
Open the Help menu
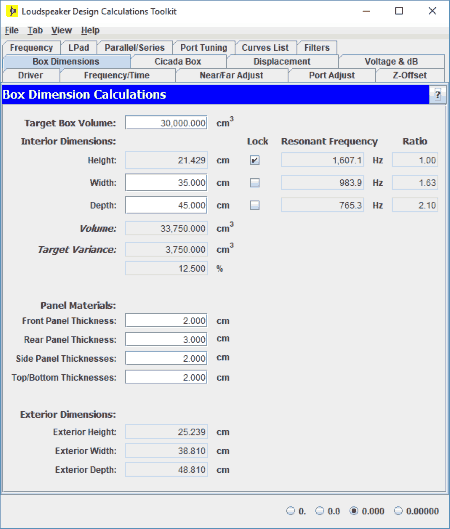tap(90, 30)
